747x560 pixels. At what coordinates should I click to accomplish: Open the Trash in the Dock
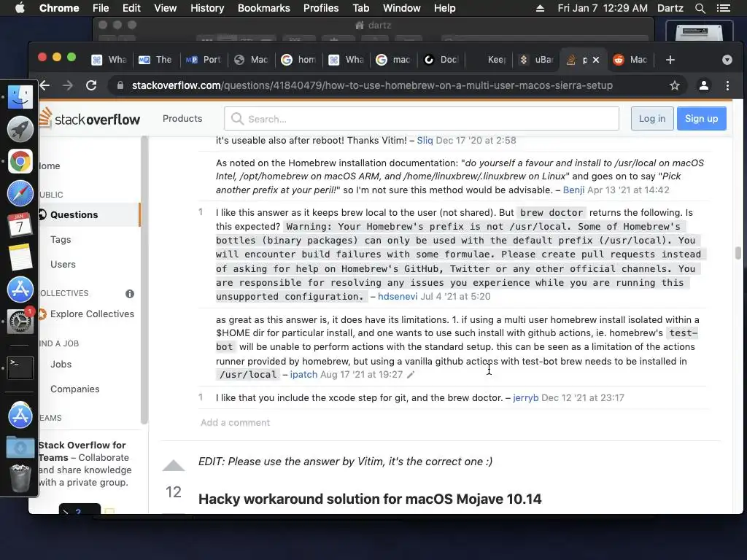[x=20, y=478]
